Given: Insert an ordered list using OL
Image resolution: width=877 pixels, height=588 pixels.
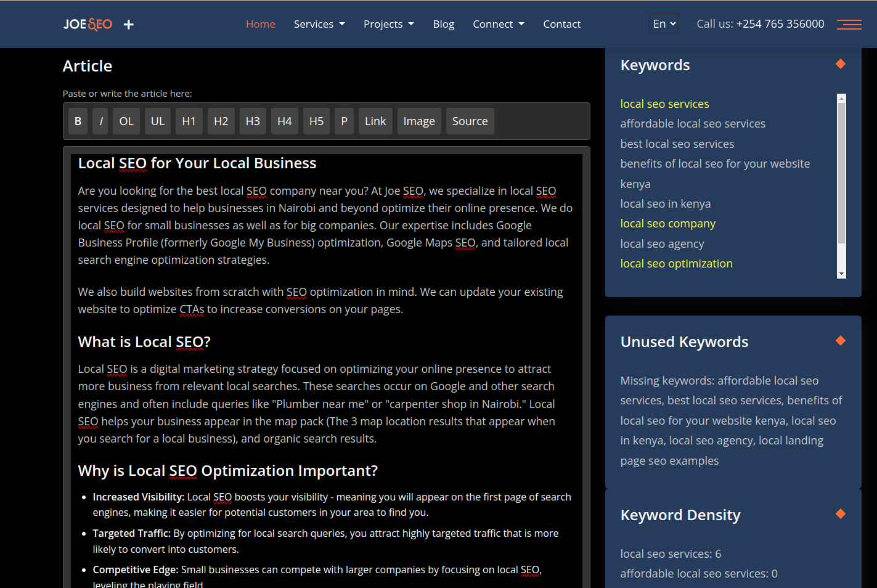Looking at the screenshot, I should (126, 121).
